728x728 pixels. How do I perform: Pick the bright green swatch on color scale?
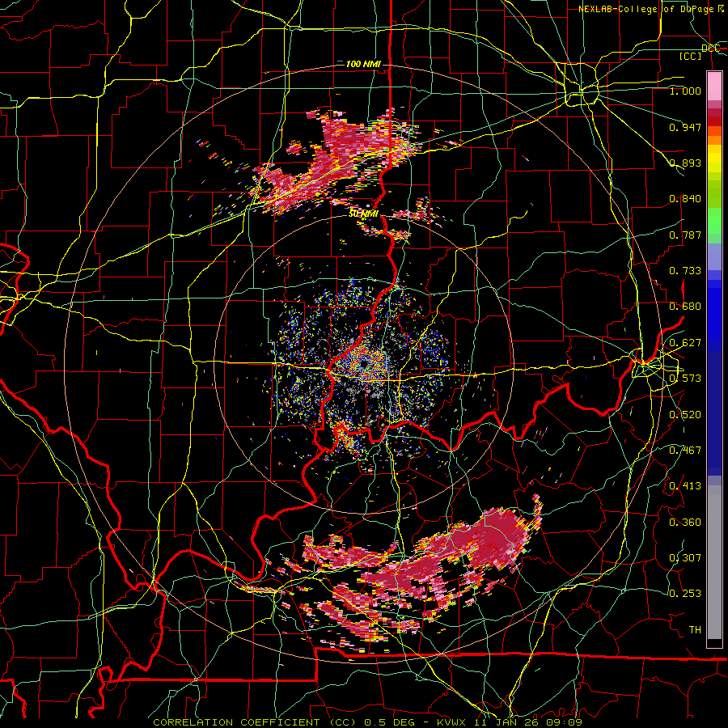(x=714, y=221)
